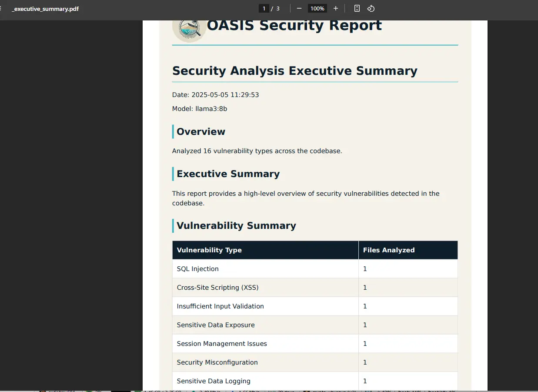This screenshot has height=392, width=538.
Task: Click the Files Analyzed value for SQL Injection
Action: coord(408,269)
